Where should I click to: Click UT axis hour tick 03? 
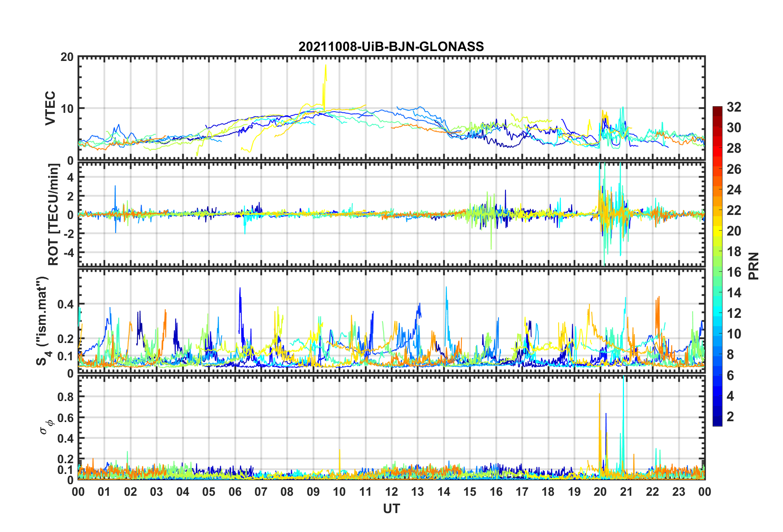[156, 492]
